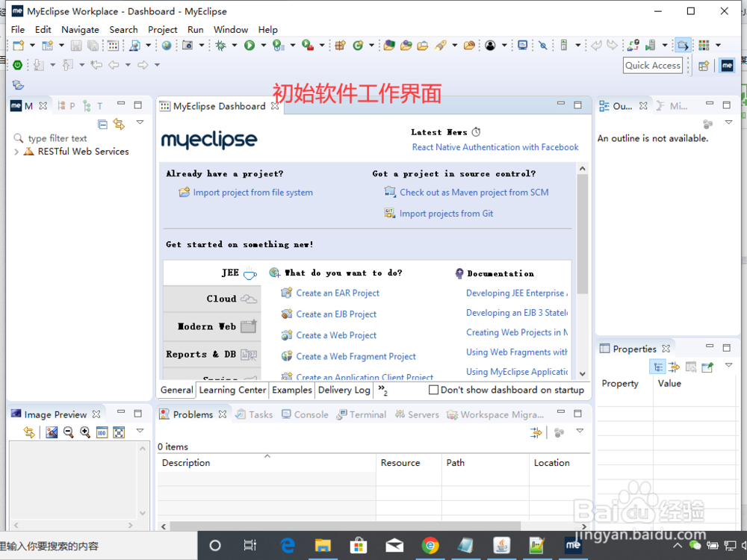Click the Problems table horizontal scrollbar
747x560 pixels.
(x=345, y=526)
